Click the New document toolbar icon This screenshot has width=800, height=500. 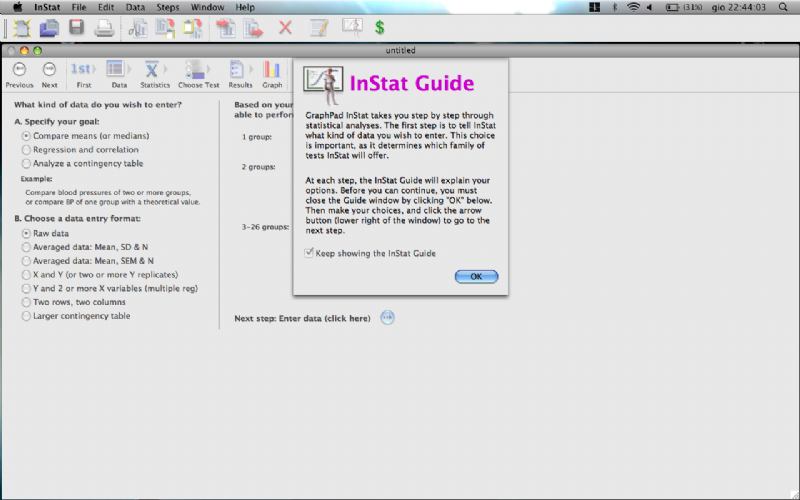[21, 28]
